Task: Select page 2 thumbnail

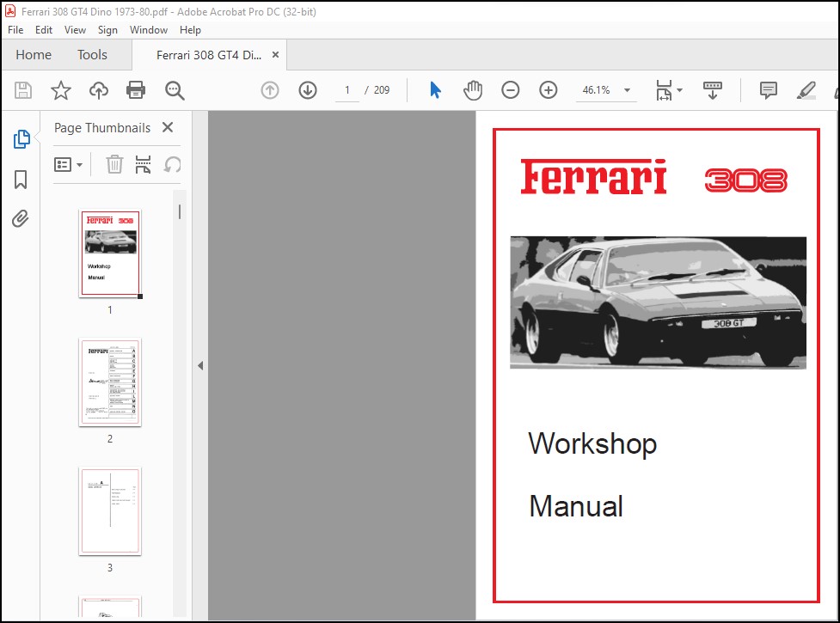Action: tap(110, 382)
